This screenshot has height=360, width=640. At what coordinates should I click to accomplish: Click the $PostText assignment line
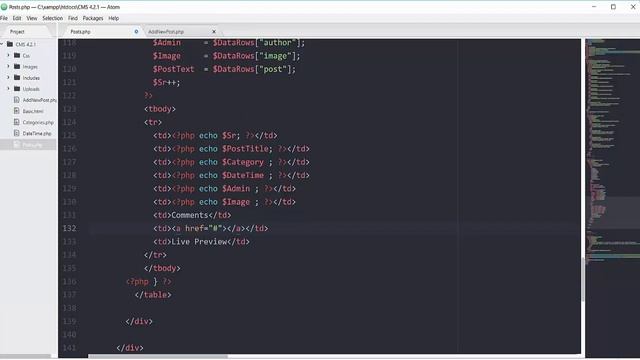(x=224, y=69)
